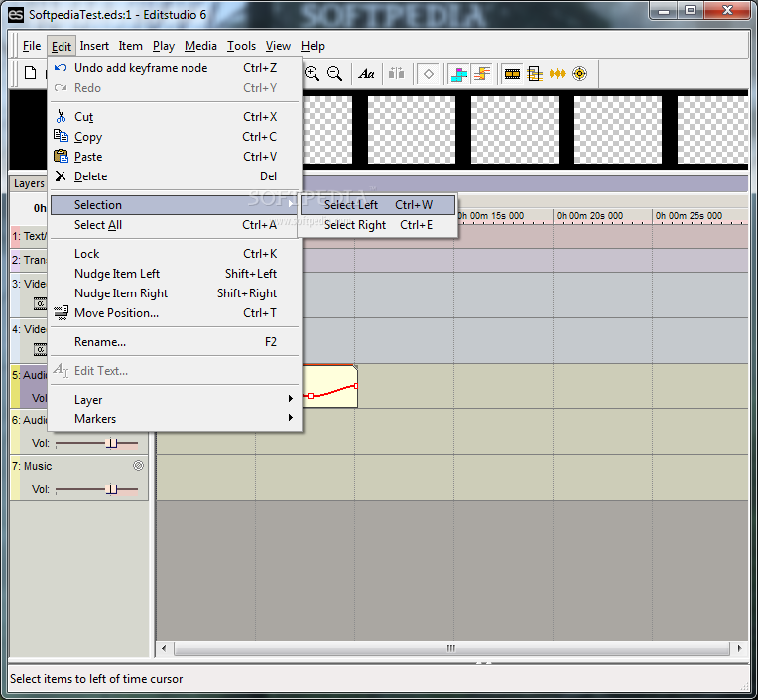The width and height of the screenshot is (758, 700).
Task: Click the horizontal timeline scrollbar thumb
Action: (451, 648)
